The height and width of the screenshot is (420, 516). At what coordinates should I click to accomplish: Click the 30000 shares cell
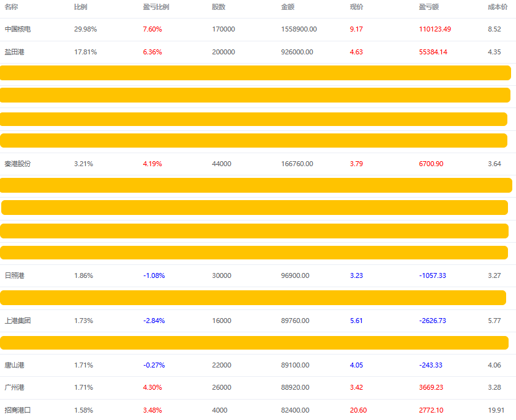tap(222, 275)
